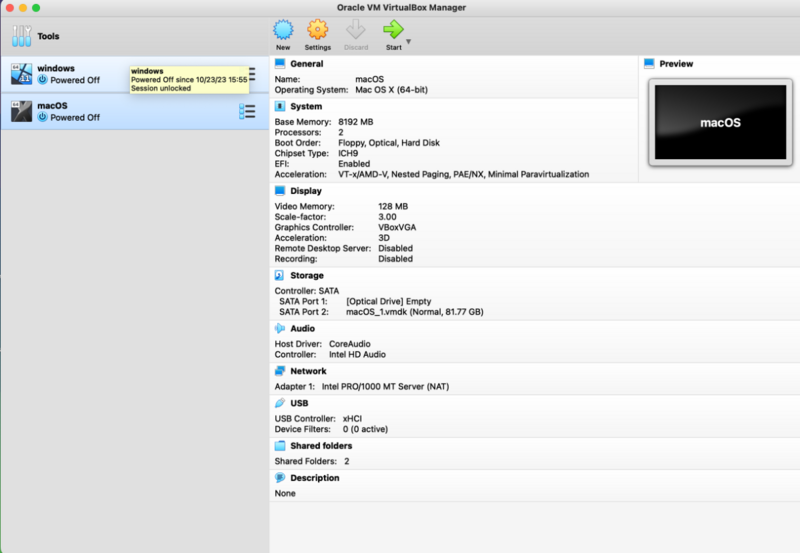
Task: Click the Audio section speaker icon
Action: pos(281,328)
